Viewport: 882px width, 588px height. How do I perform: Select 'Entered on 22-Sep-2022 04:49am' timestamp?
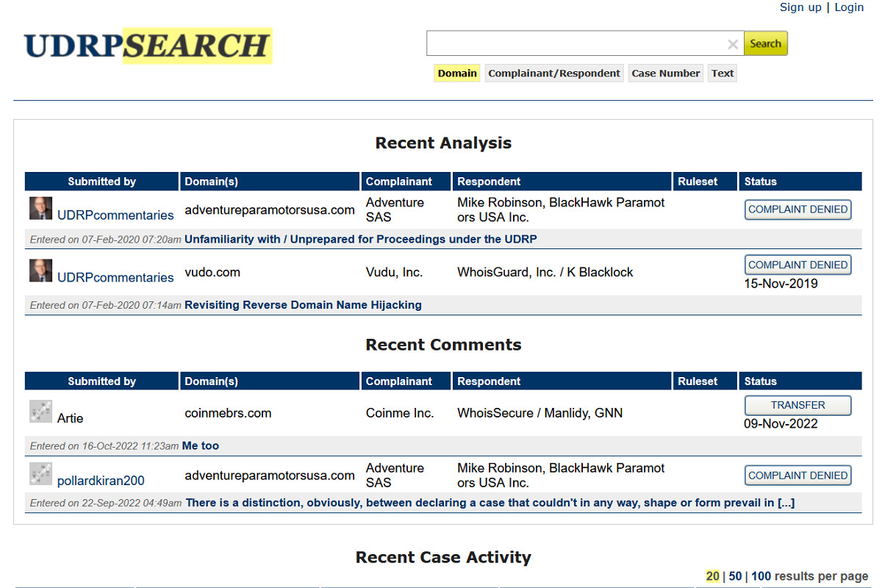click(106, 503)
